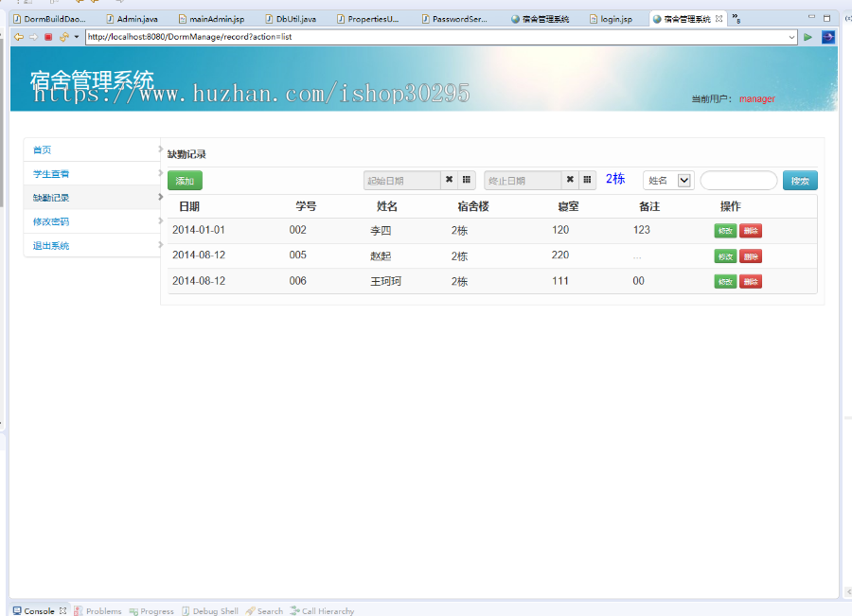The width and height of the screenshot is (852, 616).
Task: Open the end date calendar picker
Action: tap(587, 180)
